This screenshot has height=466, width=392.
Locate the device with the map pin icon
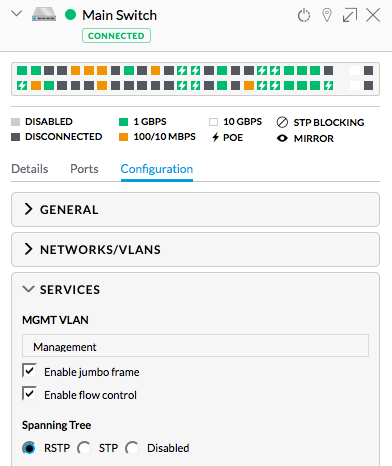[327, 15]
